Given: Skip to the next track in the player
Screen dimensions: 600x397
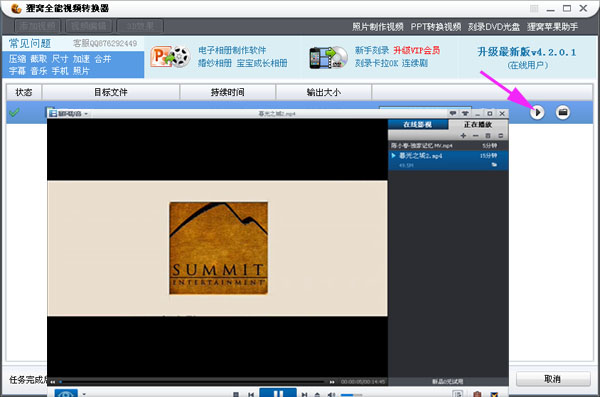Looking at the screenshot, I should [304, 394].
